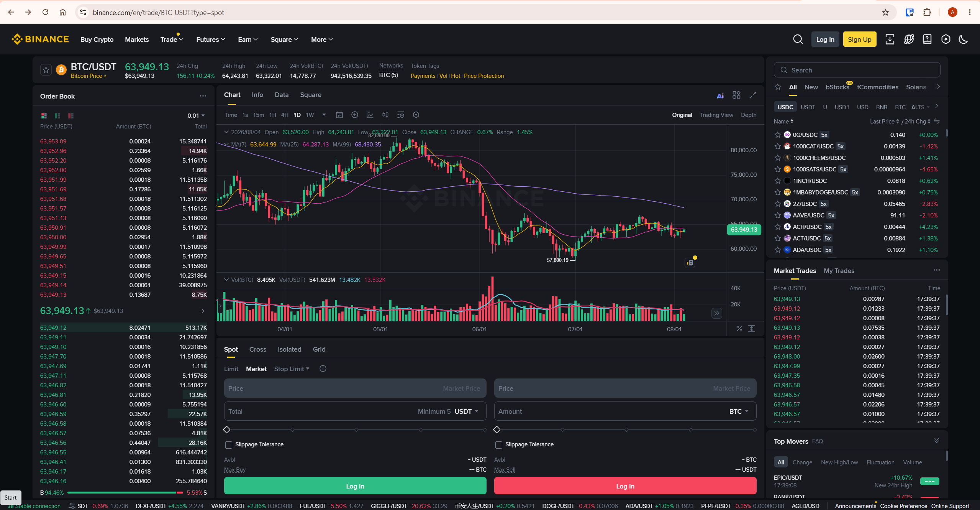Switch to the Info tab
The image size is (980, 510).
point(257,95)
